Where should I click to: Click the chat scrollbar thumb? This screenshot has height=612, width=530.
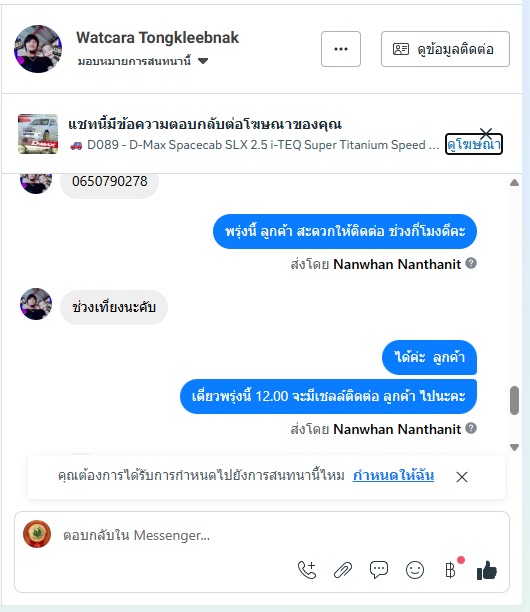(514, 400)
